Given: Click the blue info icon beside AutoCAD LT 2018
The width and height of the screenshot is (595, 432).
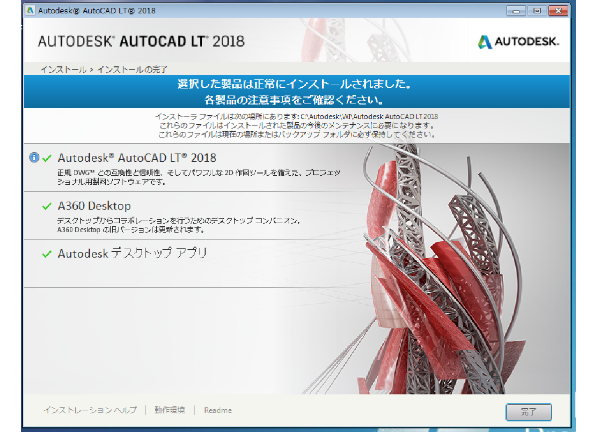Looking at the screenshot, I should (x=34, y=157).
